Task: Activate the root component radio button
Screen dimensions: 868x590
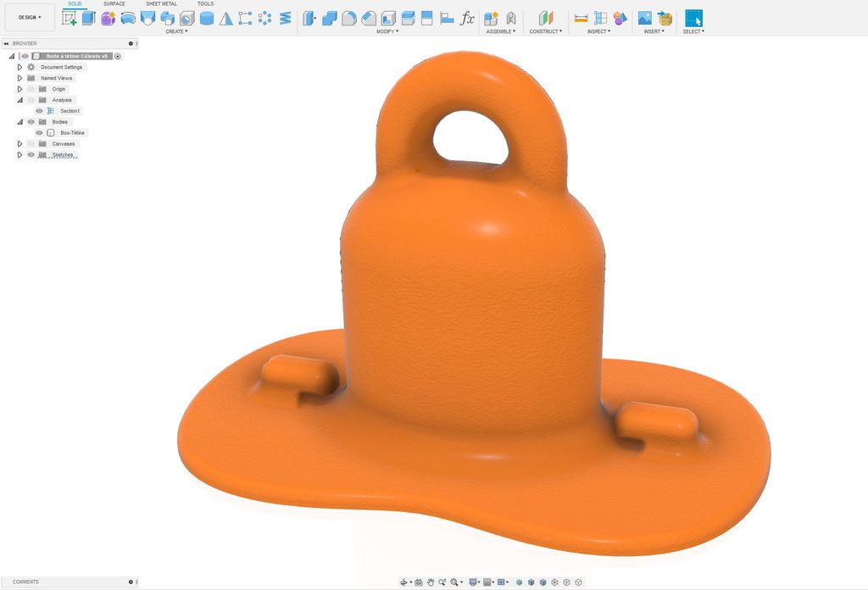Action: [117, 56]
